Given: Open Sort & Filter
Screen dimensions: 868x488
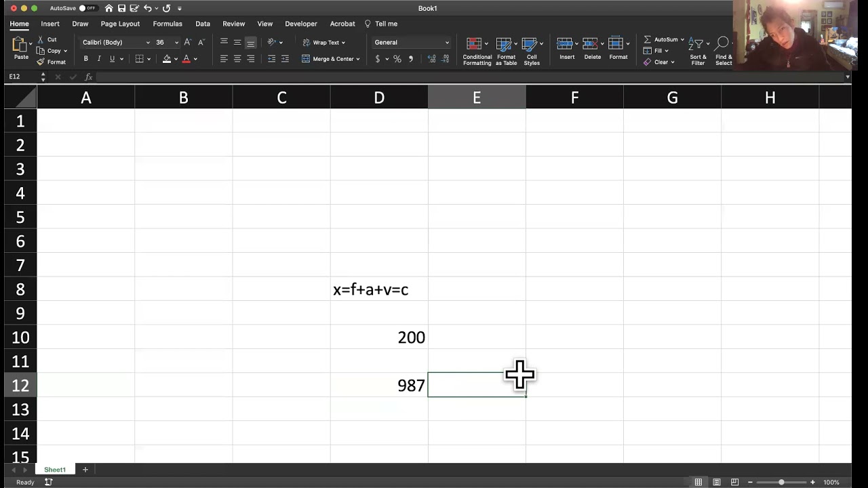Looking at the screenshot, I should (x=698, y=51).
